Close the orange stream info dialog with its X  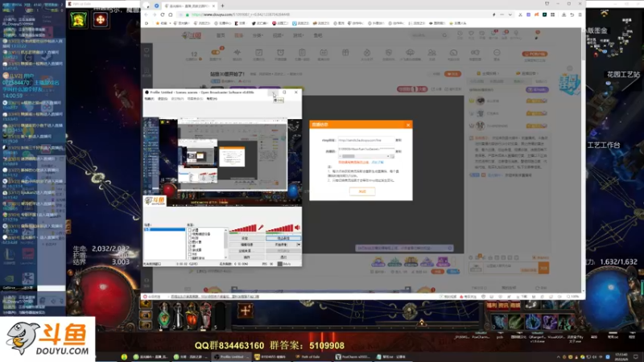tap(408, 125)
